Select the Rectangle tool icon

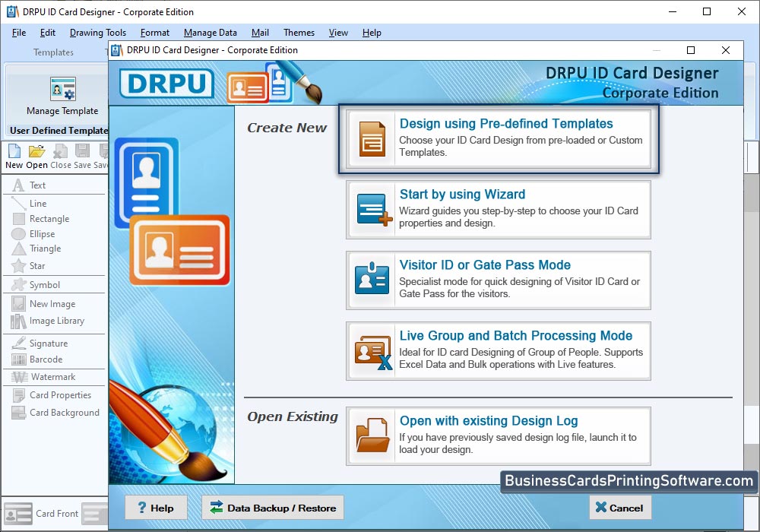click(x=19, y=219)
